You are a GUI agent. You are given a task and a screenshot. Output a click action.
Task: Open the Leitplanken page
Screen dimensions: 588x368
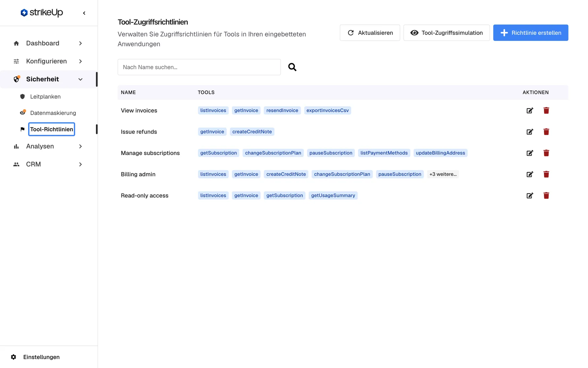click(45, 96)
